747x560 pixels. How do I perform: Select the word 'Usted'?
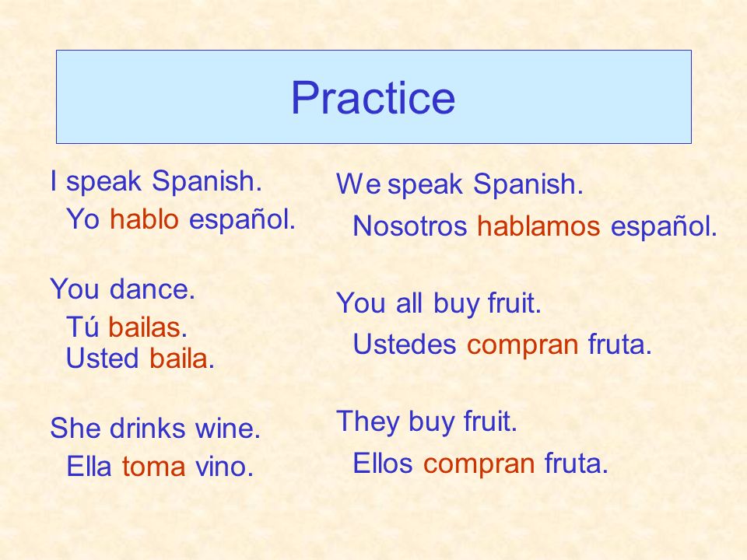pos(103,359)
